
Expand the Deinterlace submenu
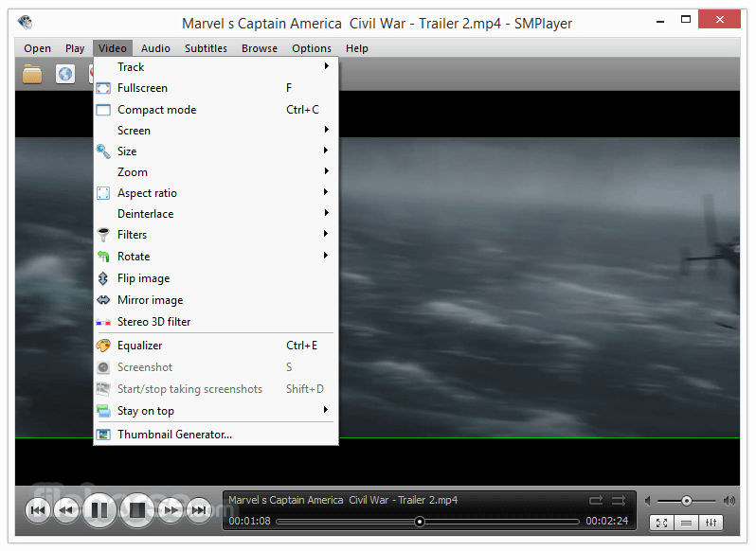click(216, 214)
